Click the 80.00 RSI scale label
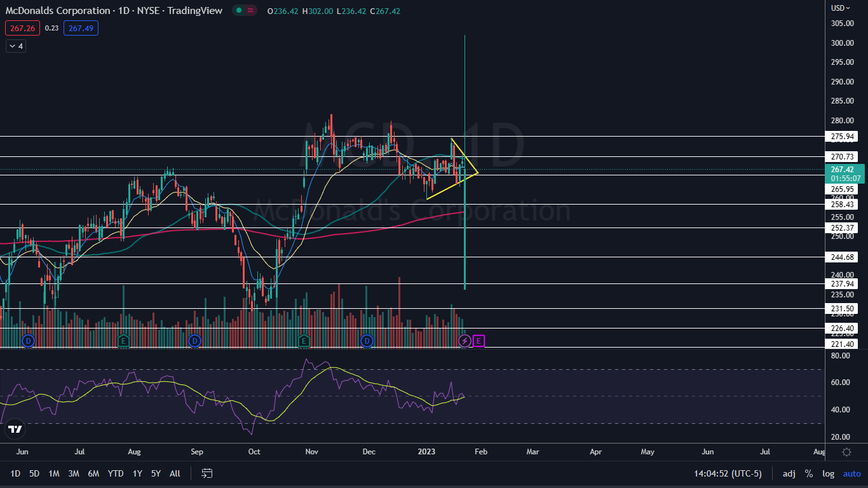This screenshot has width=868, height=488. (x=840, y=355)
